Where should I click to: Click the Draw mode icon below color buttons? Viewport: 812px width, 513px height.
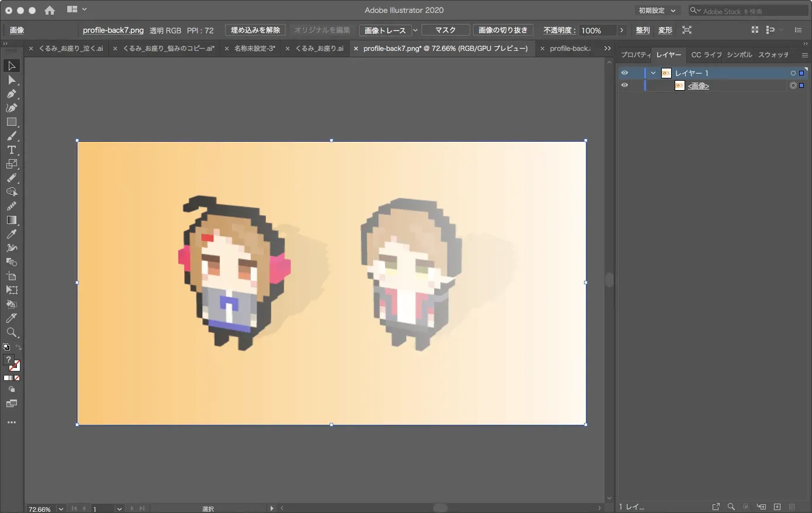coord(11,390)
